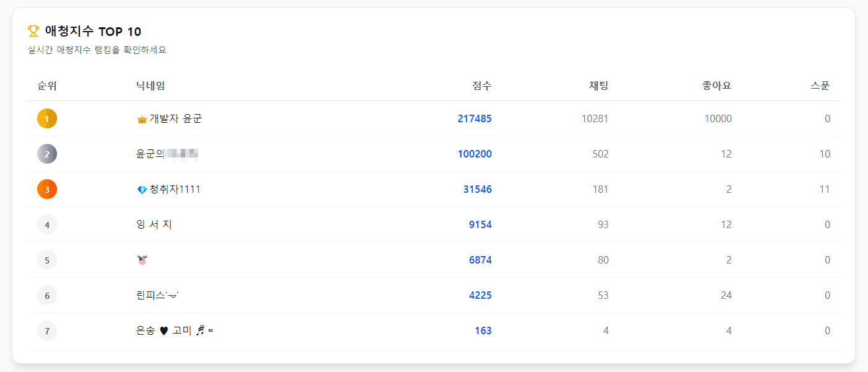The height and width of the screenshot is (372, 868).
Task: Click the 스푼 column header
Action: (x=820, y=86)
